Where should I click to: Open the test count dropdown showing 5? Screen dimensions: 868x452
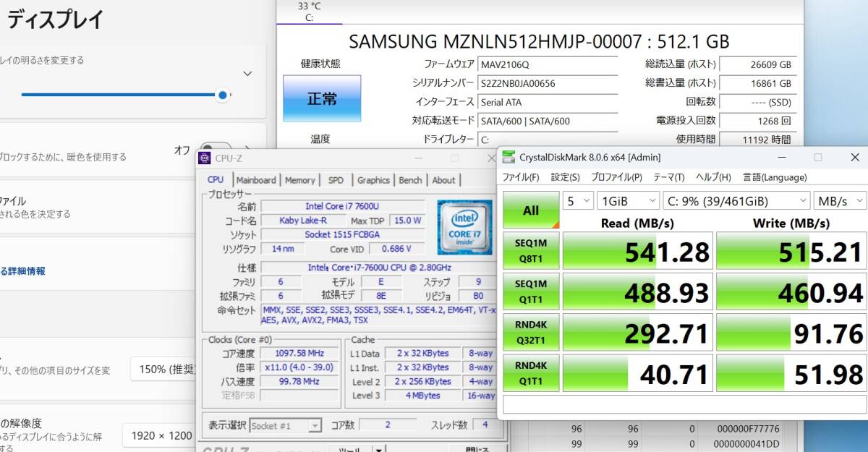click(578, 200)
